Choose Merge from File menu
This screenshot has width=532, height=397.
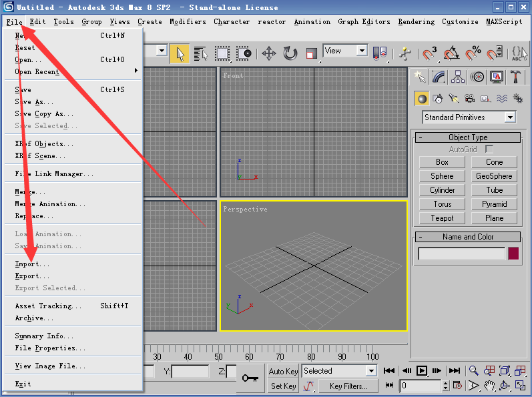[x=73, y=192]
